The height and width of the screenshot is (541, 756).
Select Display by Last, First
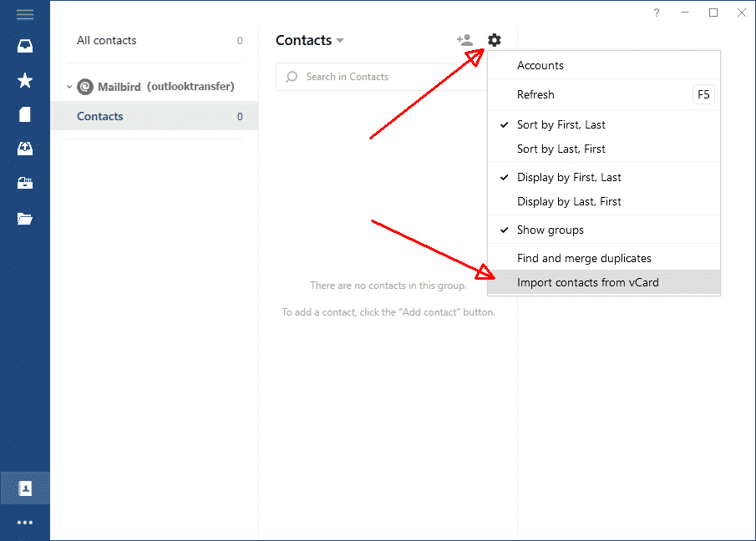(604, 201)
